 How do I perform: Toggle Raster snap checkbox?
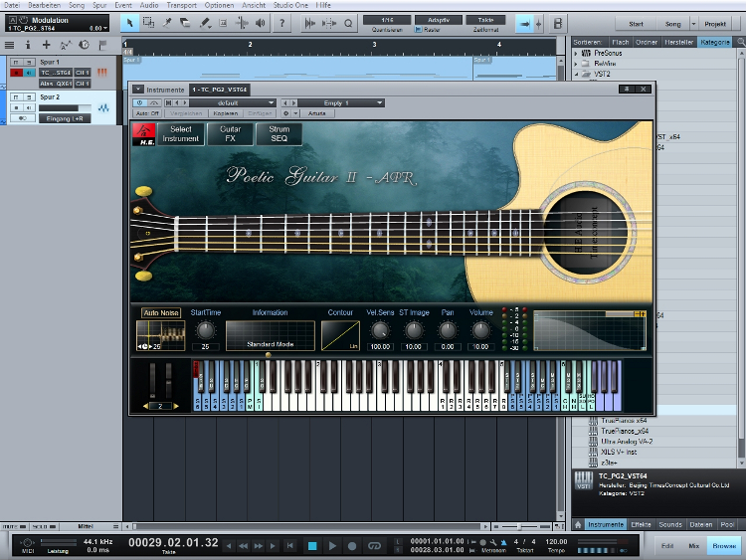(x=418, y=30)
